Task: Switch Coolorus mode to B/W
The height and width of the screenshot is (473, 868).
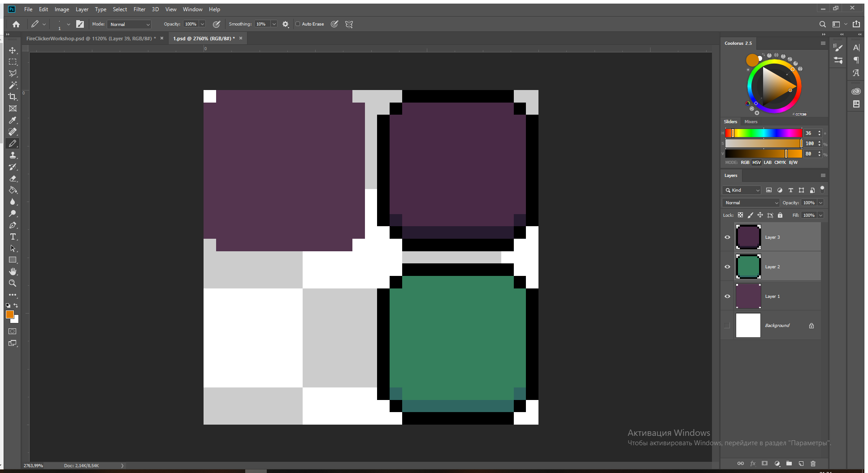Action: tap(793, 163)
